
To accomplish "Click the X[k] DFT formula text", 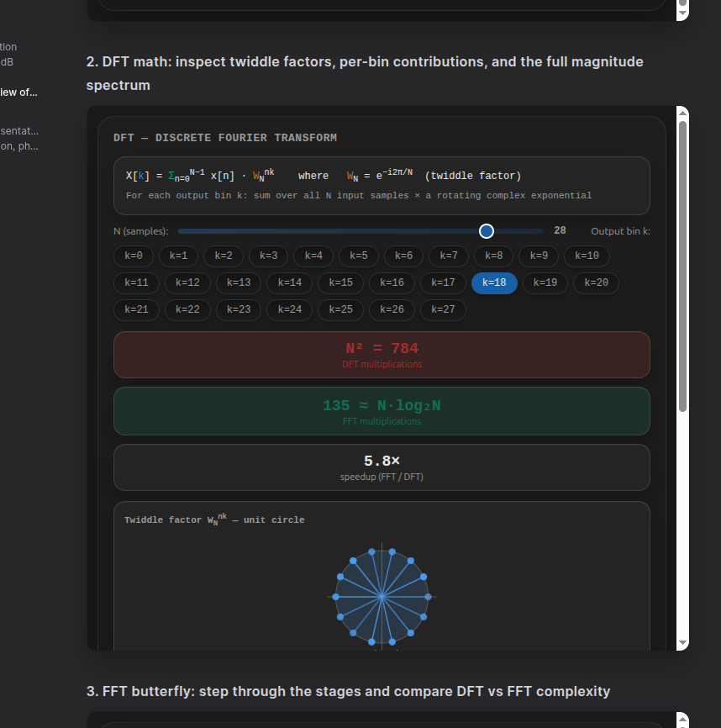I will click(324, 176).
